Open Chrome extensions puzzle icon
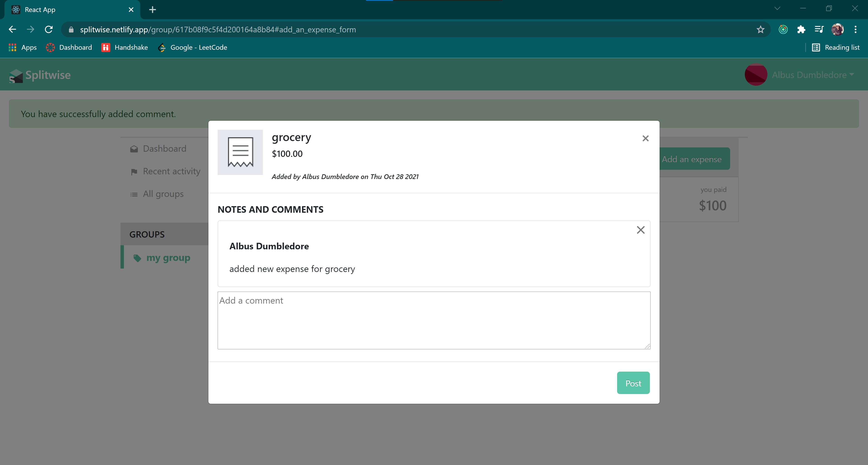 click(801, 30)
